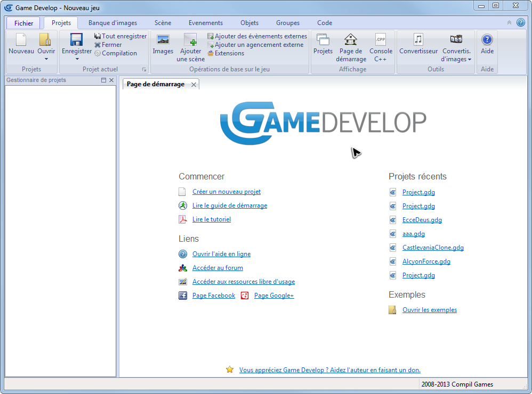Open recent project EcceDeus.gdg
532x394 pixels.
(x=422, y=220)
